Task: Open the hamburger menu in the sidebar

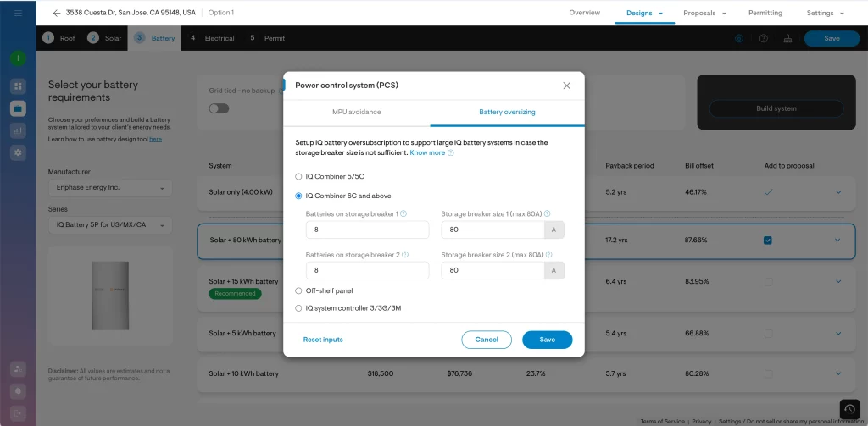Action: click(x=18, y=14)
